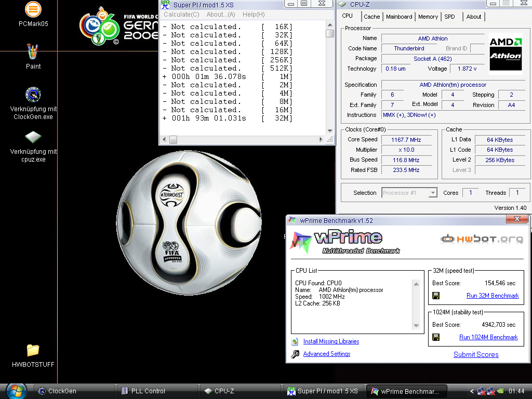Image resolution: width=532 pixels, height=399 pixels.
Task: Select the 32M result line 93m 01.031s
Action: tap(228, 118)
